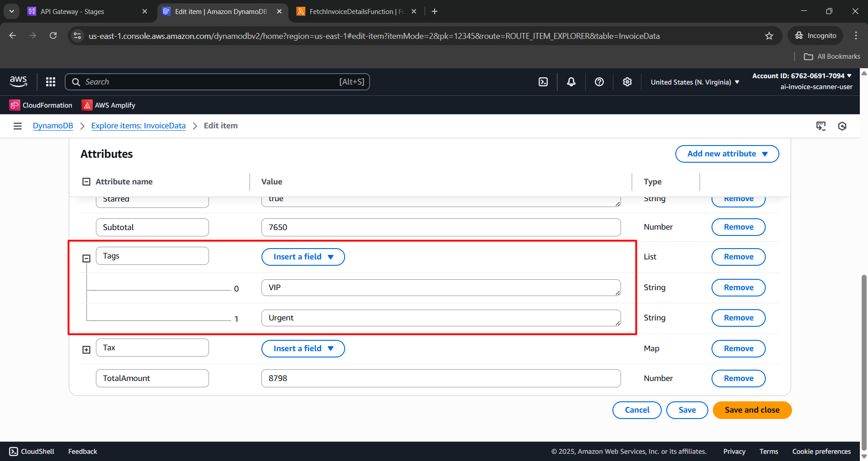
Task: Navigate to Explore items: InvoiceData breadcrumb
Action: tap(138, 126)
